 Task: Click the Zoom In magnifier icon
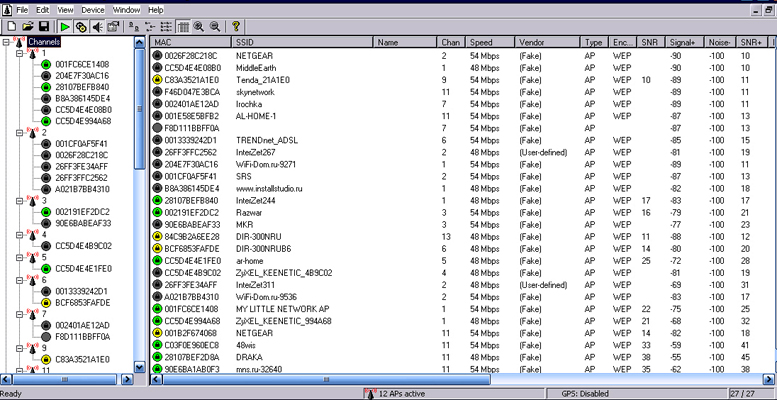(199, 26)
